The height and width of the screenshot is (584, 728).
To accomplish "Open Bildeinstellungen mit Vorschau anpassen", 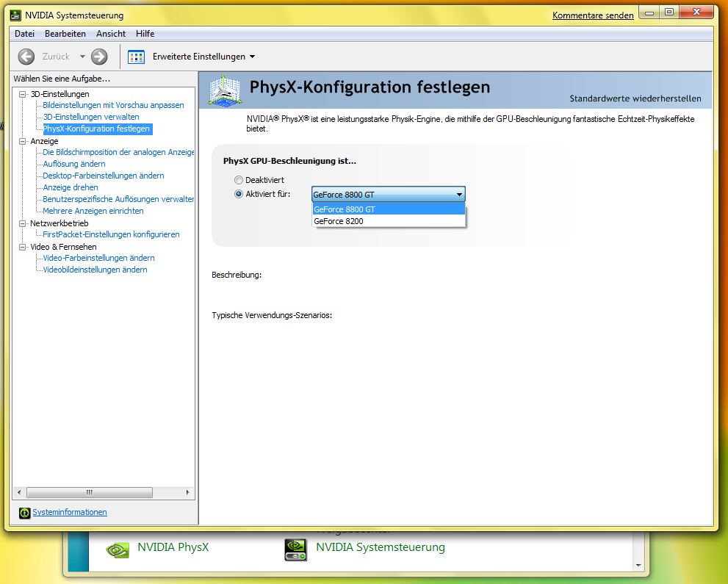I will pyautogui.click(x=113, y=105).
